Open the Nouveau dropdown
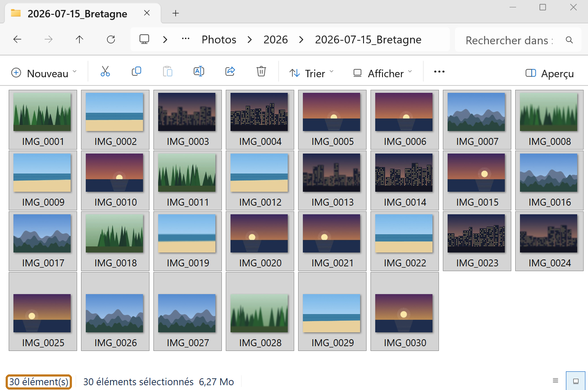 (x=44, y=73)
